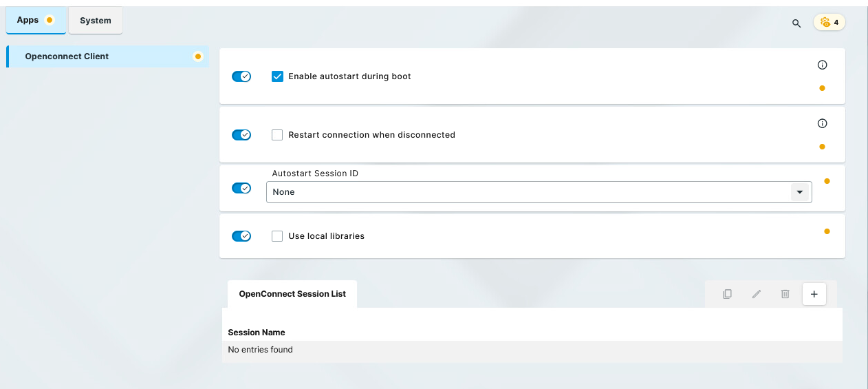Image resolution: width=868 pixels, height=389 pixels.
Task: Click the delete session trash icon
Action: 785,294
